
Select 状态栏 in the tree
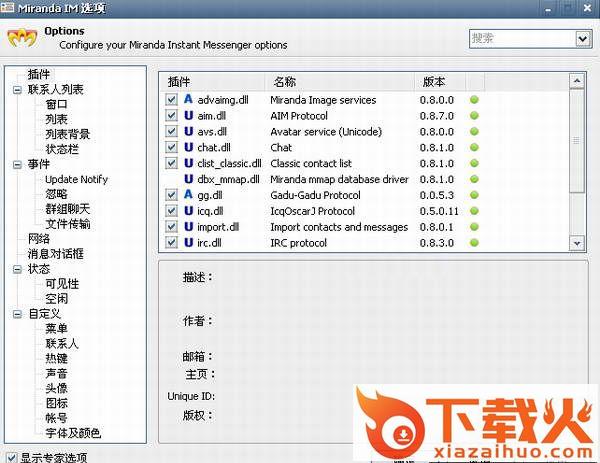pos(62,149)
